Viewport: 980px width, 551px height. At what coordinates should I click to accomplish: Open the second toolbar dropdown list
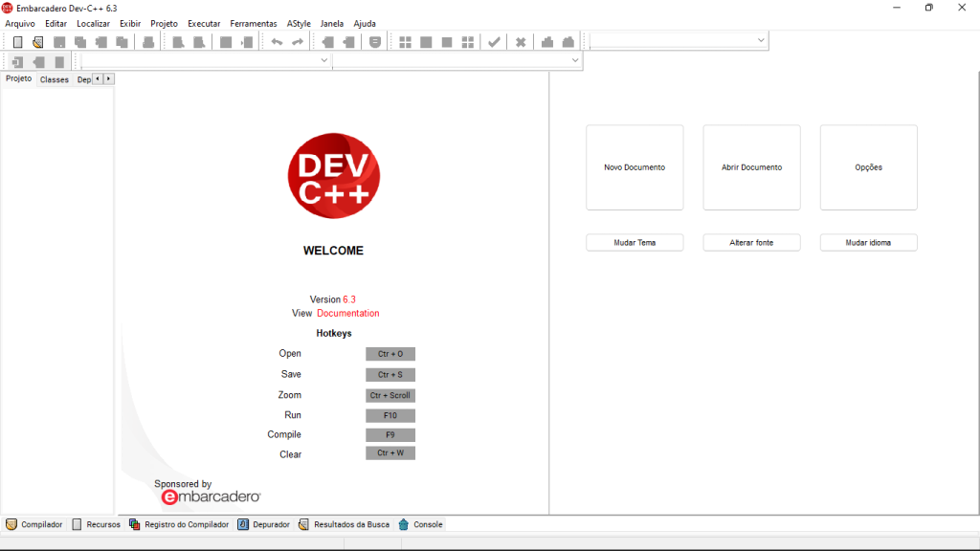pos(577,59)
